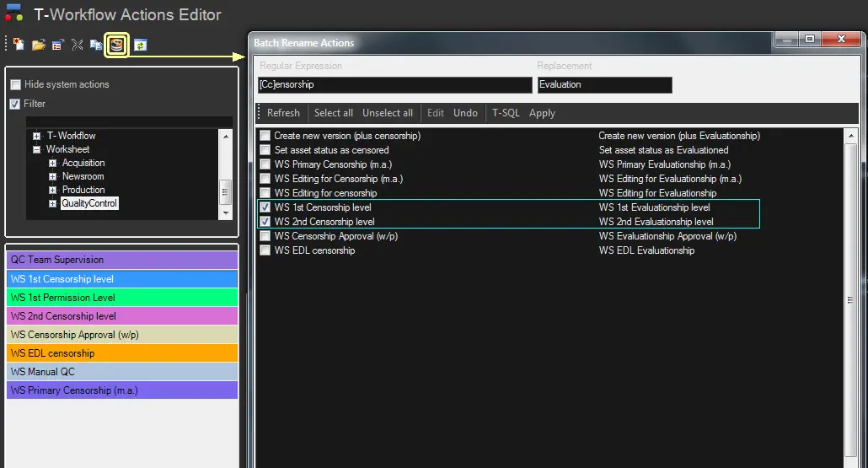Expand the T-Workflow tree node
Viewport: 868px width, 468px height.
click(x=37, y=136)
